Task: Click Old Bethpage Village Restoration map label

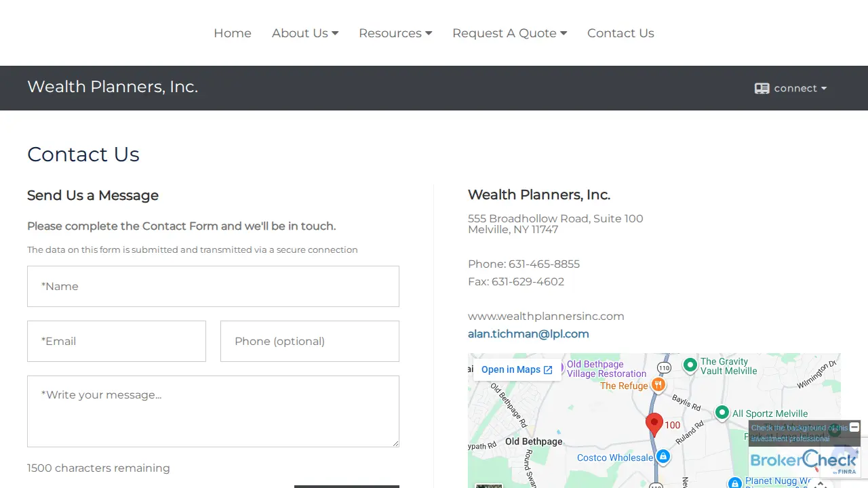Action: click(606, 369)
